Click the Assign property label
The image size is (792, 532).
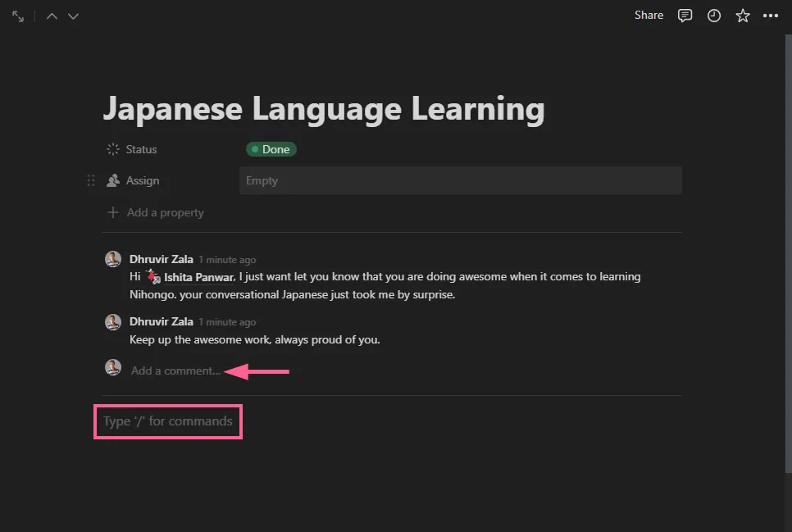[x=143, y=181]
